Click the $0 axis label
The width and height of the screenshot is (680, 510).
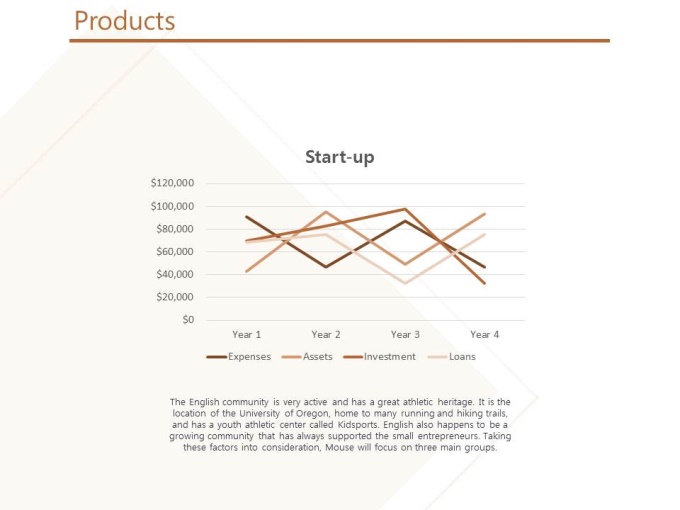click(x=187, y=320)
